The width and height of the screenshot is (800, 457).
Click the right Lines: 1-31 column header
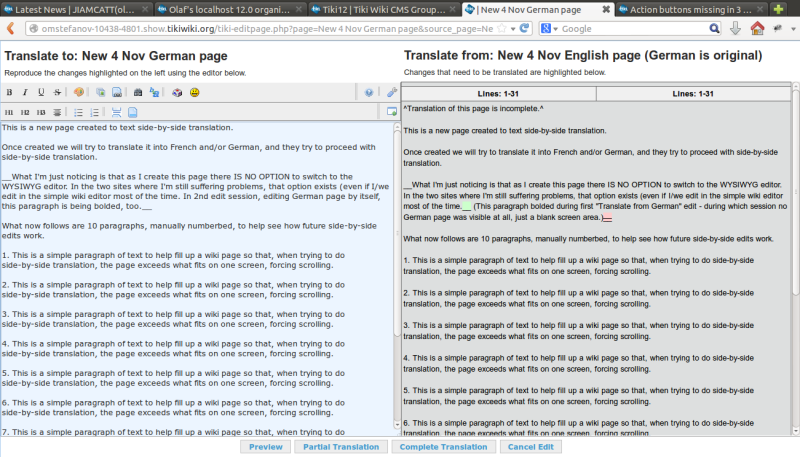pos(693,93)
